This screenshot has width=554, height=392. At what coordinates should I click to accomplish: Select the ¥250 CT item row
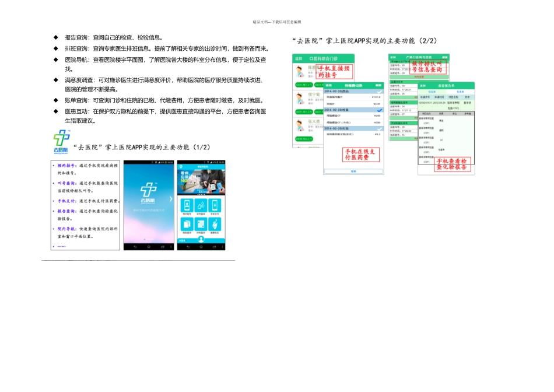tap(353, 116)
